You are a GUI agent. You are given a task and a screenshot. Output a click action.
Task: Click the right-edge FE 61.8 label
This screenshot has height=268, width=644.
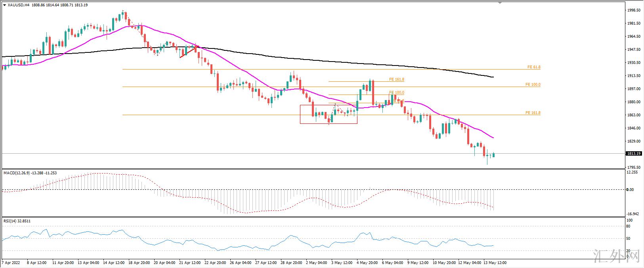[533, 67]
